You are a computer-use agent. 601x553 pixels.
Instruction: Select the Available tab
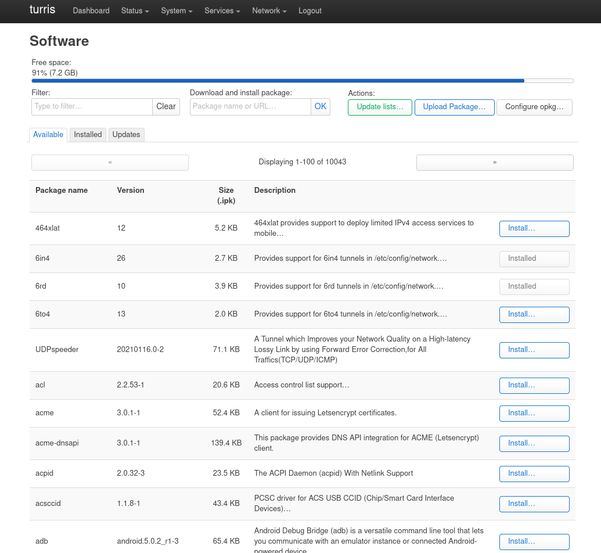coord(48,134)
